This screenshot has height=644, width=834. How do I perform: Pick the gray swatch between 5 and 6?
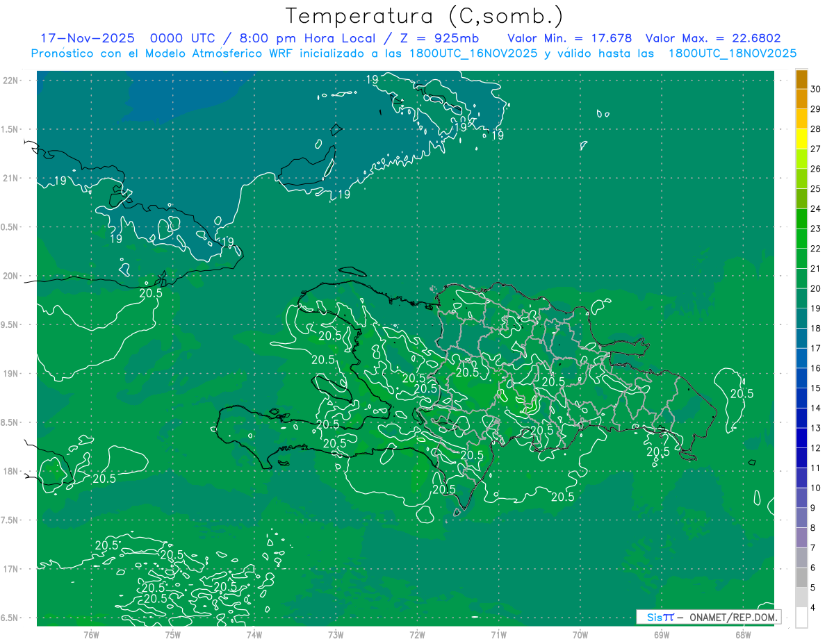tap(801, 578)
